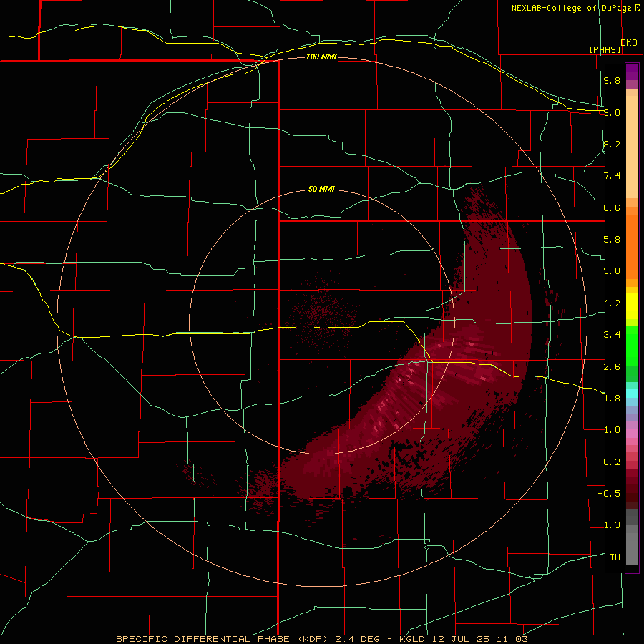The width and height of the screenshot is (644, 644).
Task: Click the '50 NMI' range ring label
Action: (321, 190)
